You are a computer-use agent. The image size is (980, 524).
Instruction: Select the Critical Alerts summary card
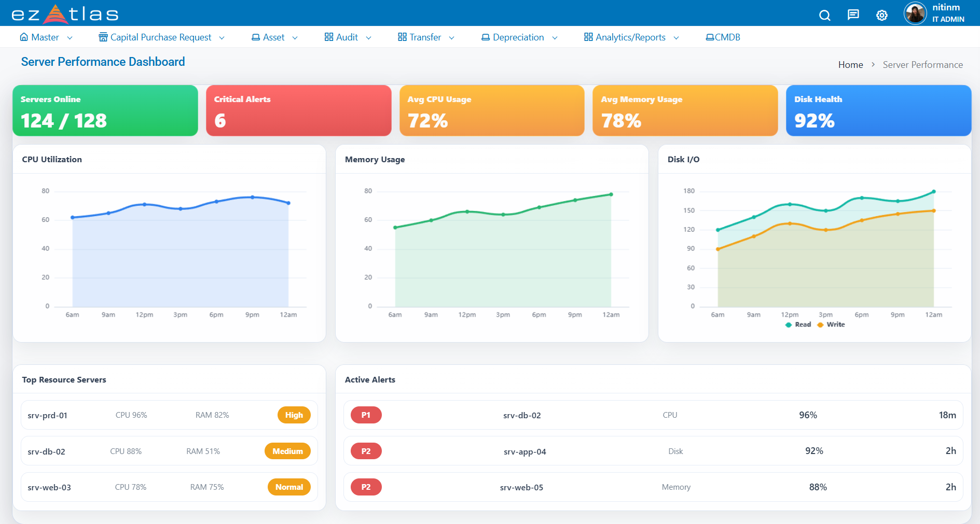[x=298, y=110]
